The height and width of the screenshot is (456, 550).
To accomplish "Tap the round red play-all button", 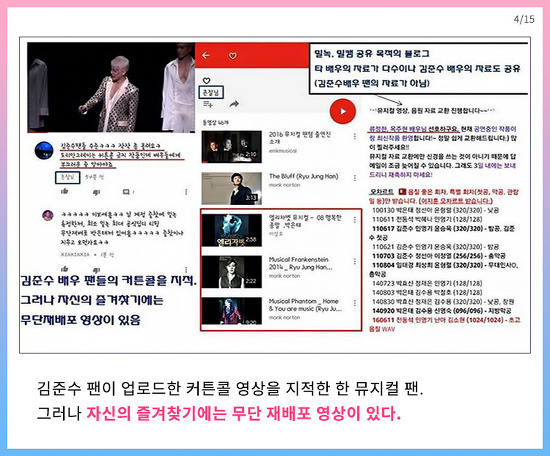I will click(343, 111).
